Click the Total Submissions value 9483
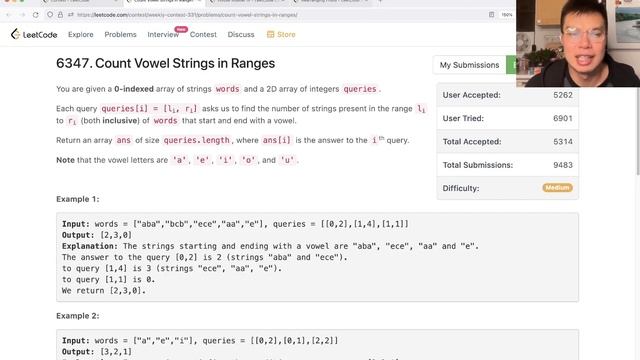 coord(563,165)
